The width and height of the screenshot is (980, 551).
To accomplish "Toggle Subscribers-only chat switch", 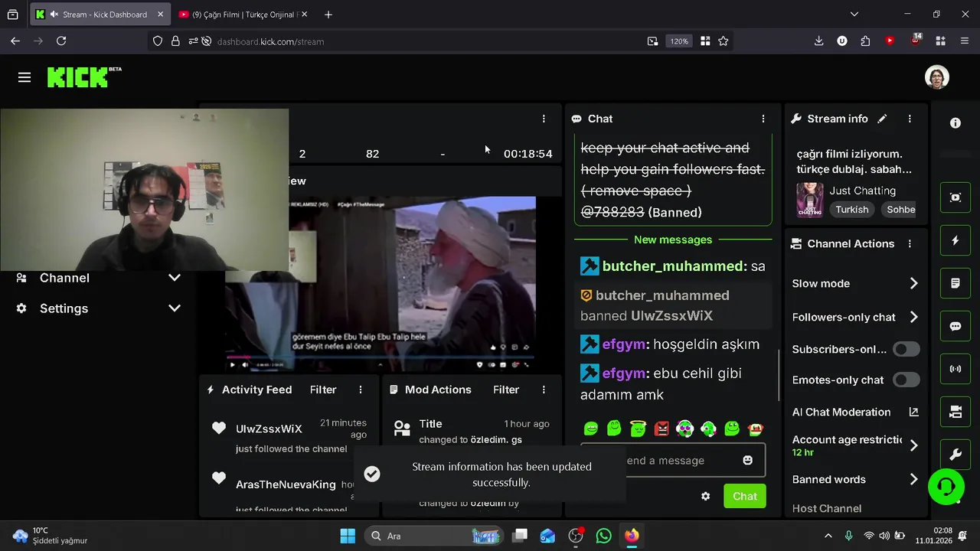I will (906, 349).
